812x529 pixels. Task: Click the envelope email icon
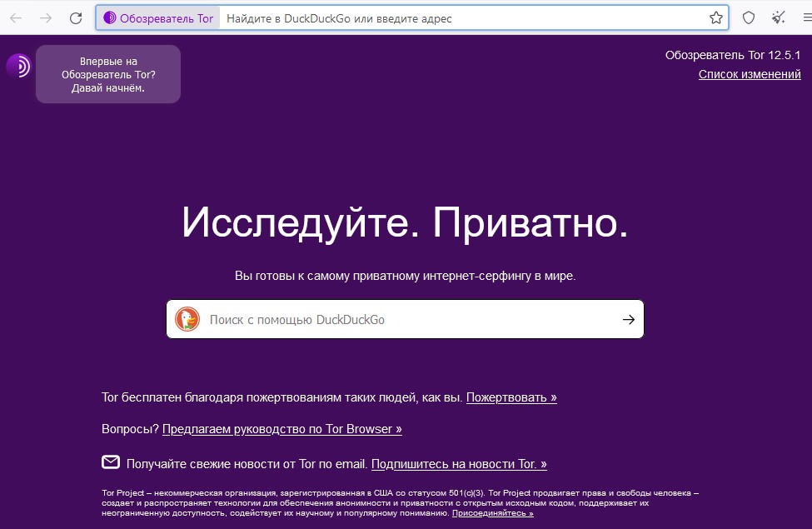point(110,462)
